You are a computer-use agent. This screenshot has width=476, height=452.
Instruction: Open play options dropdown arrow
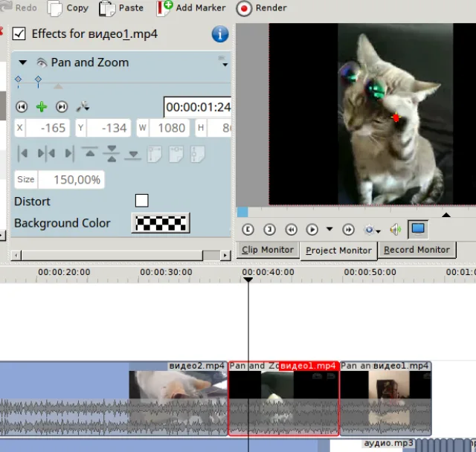pos(329,229)
